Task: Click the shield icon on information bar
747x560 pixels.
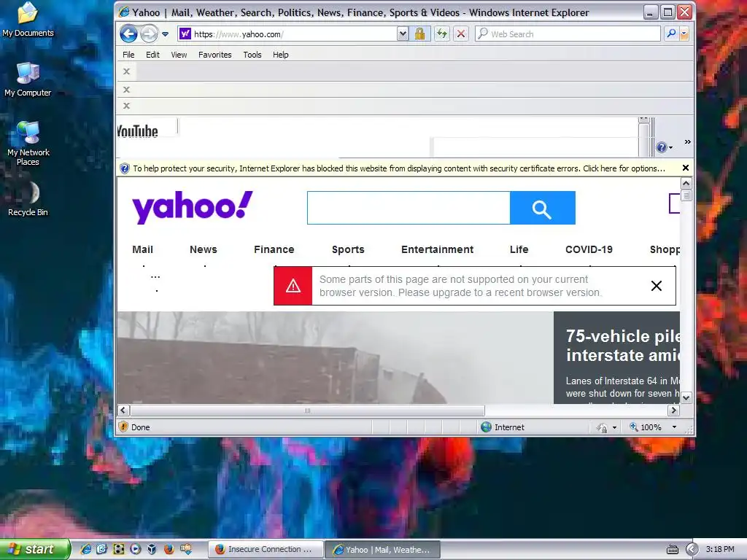Action: 124,168
